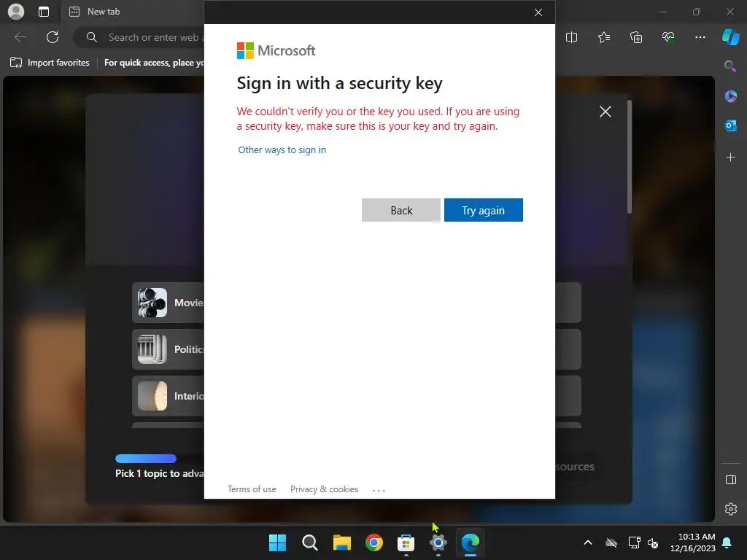Open Edge Settings and more menu
The image size is (747, 560).
(700, 37)
